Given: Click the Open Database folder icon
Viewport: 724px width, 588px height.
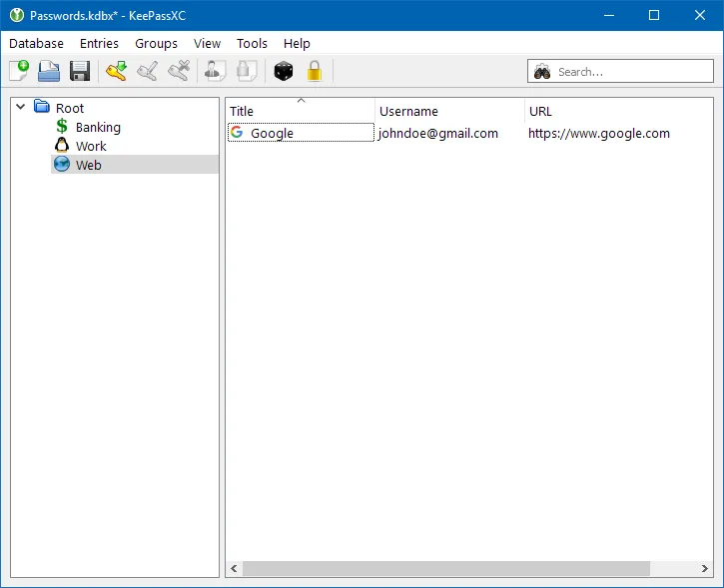Looking at the screenshot, I should (49, 71).
